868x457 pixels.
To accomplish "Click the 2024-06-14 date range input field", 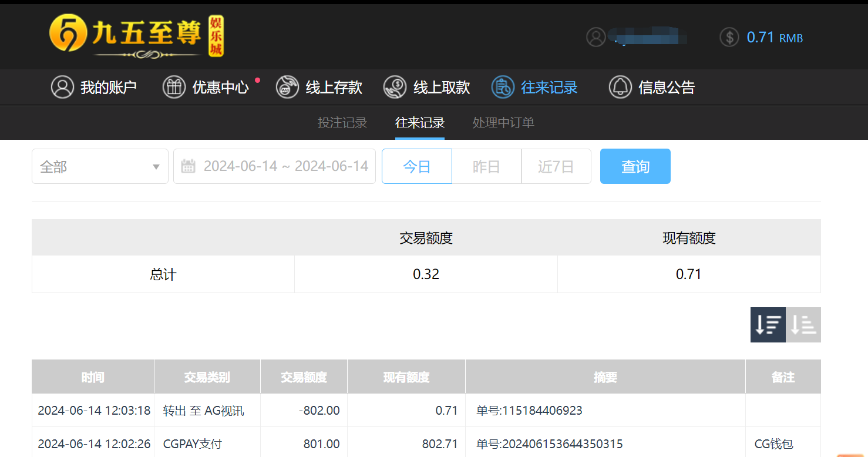I will 282,166.
